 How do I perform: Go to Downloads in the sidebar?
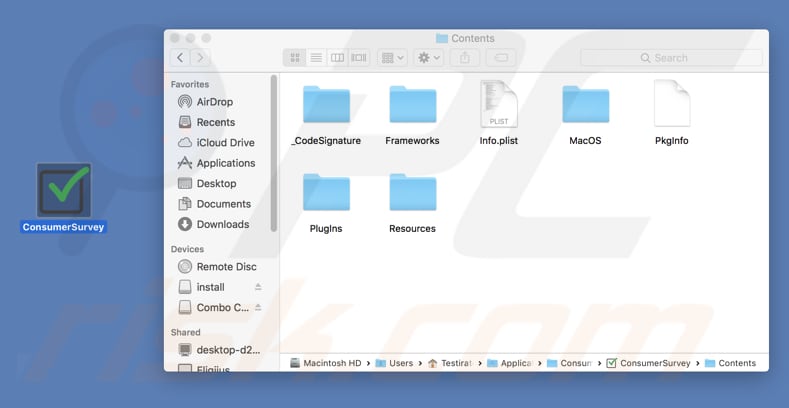pyautogui.click(x=222, y=224)
